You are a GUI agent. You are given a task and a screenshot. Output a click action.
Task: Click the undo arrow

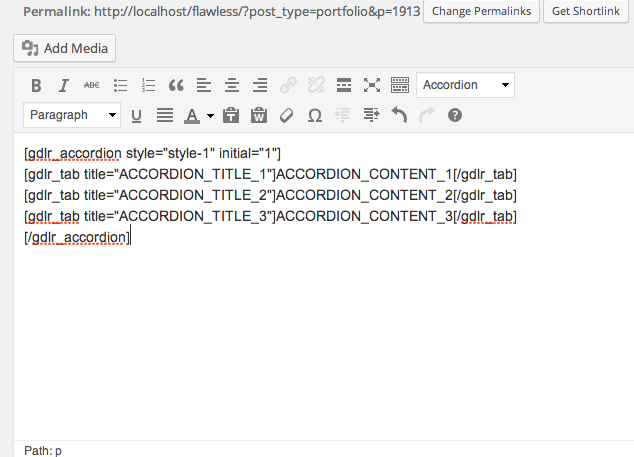click(x=399, y=116)
